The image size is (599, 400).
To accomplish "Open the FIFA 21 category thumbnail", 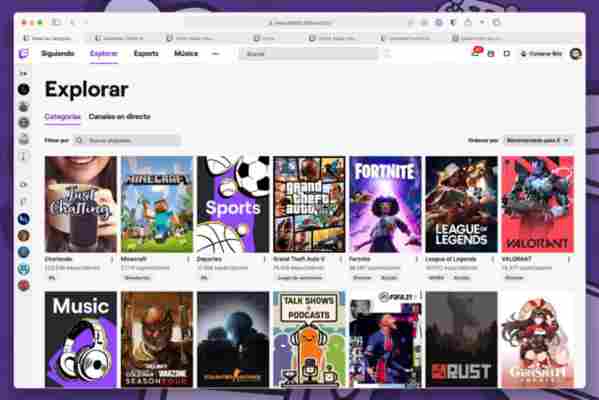I will 385,340.
